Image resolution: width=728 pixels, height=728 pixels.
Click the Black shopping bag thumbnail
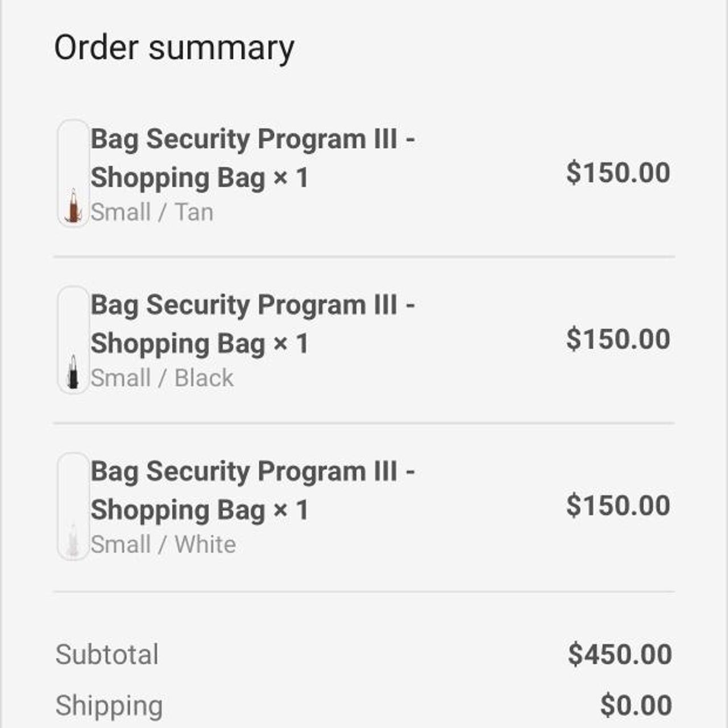point(73,340)
